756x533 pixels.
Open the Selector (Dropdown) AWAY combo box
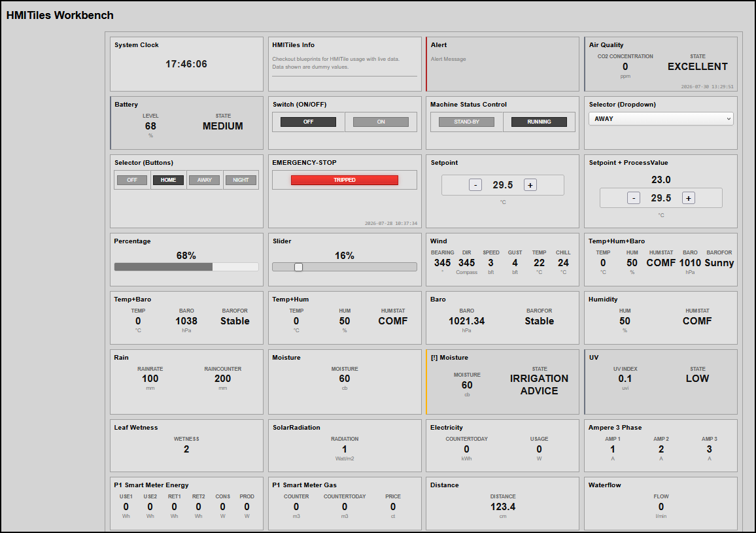click(x=661, y=118)
